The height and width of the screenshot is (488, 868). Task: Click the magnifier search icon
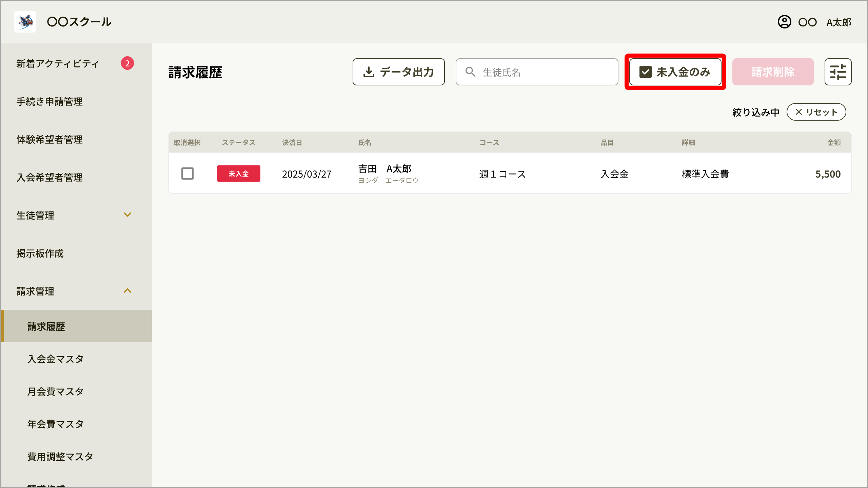tap(470, 72)
